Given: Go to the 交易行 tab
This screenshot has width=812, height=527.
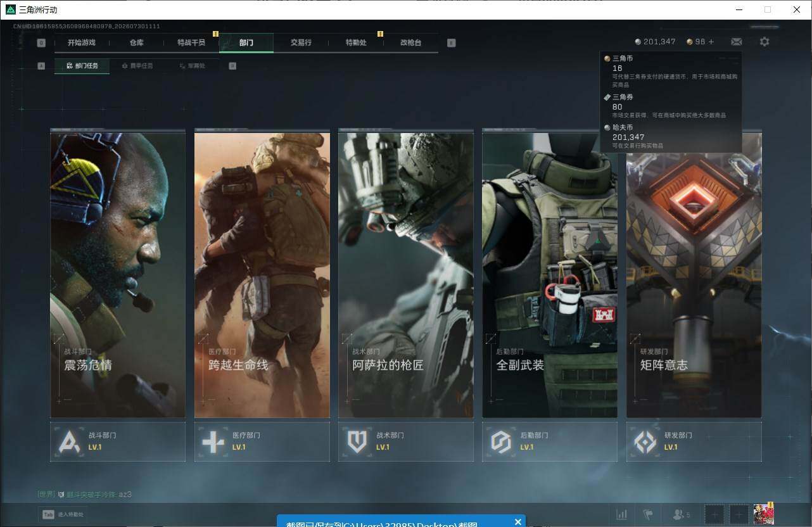Looking at the screenshot, I should pos(301,42).
